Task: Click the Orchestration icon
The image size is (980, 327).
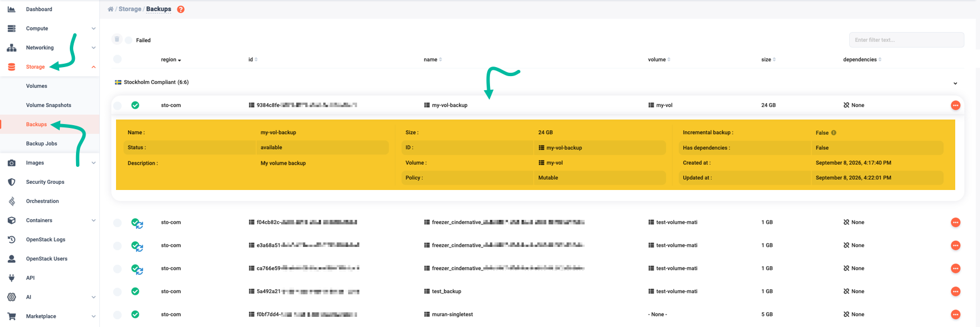Action: point(11,201)
